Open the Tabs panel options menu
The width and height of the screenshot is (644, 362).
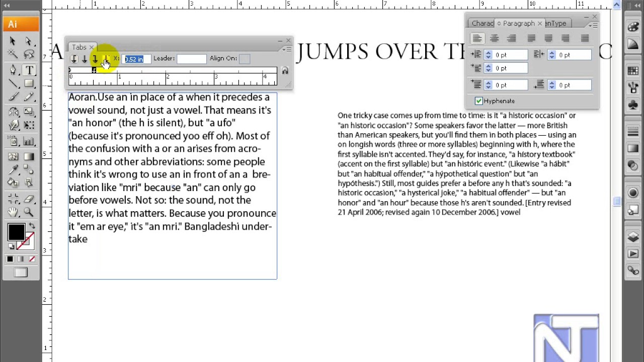pos(287,49)
